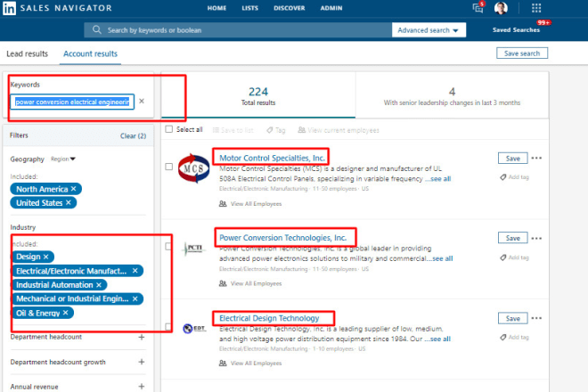Screen dimensions: 588x392
Task: Open more options for Motor Control Specialties
Action: 536,158
